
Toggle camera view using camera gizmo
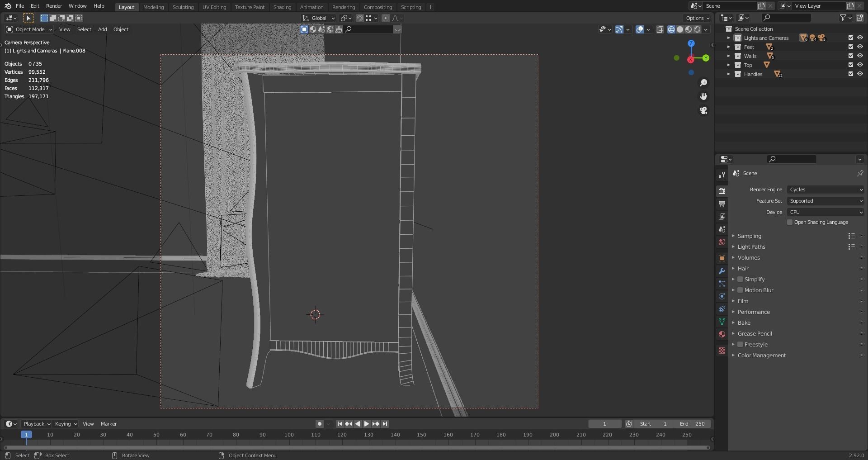(703, 110)
